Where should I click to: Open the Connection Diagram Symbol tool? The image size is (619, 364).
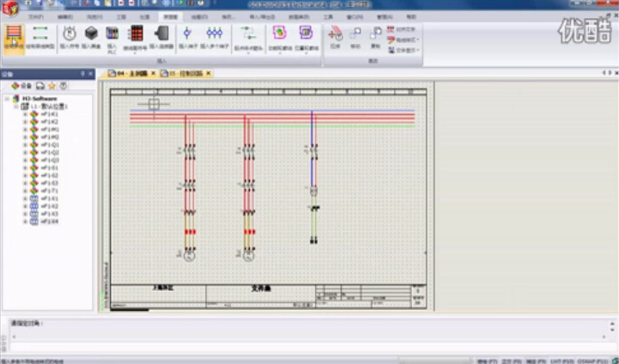tap(135, 38)
